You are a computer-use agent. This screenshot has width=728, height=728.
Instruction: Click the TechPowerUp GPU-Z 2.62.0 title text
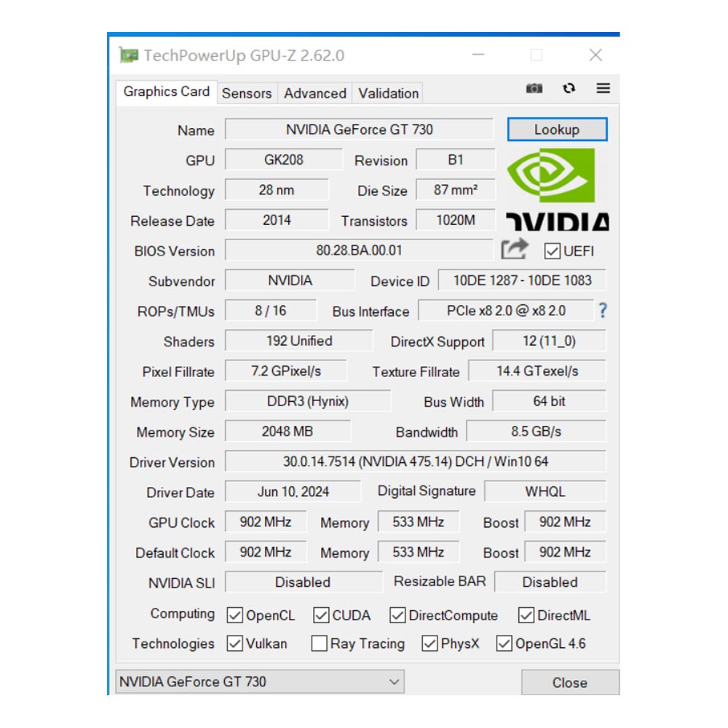(x=244, y=55)
